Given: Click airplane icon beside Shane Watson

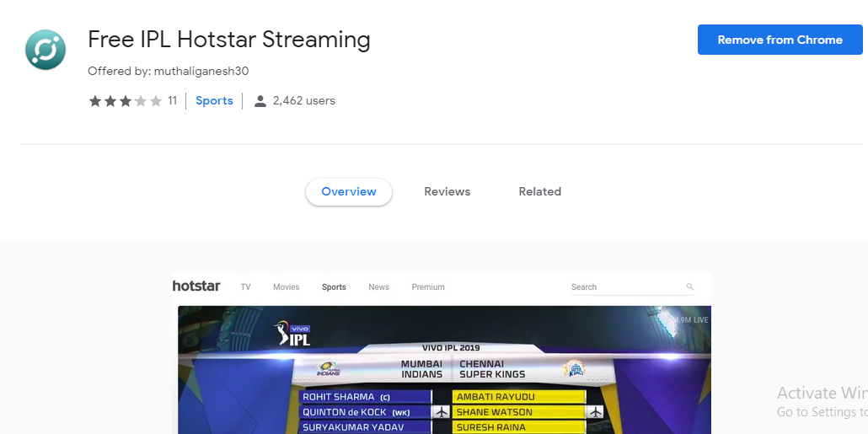Looking at the screenshot, I should (x=596, y=412).
